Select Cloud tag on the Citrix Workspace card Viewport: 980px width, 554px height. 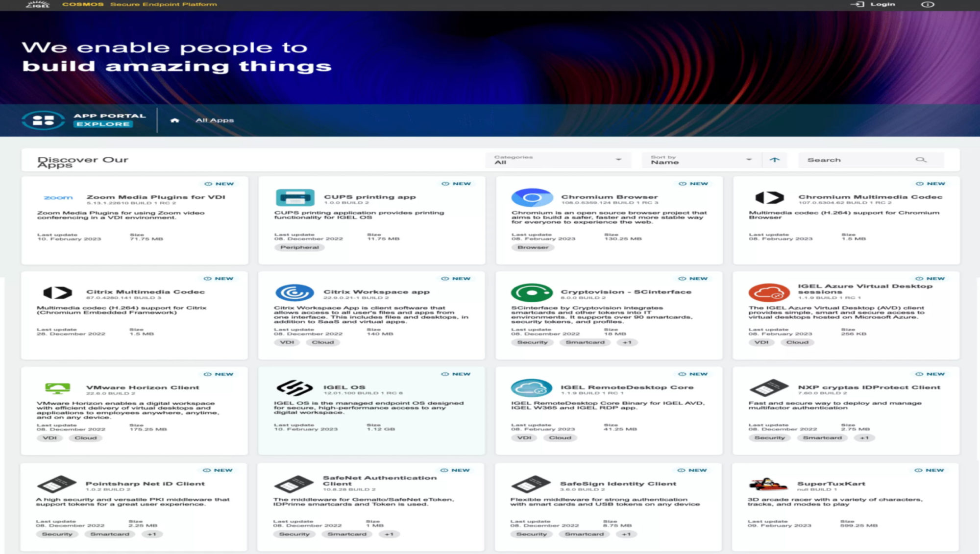click(x=323, y=343)
